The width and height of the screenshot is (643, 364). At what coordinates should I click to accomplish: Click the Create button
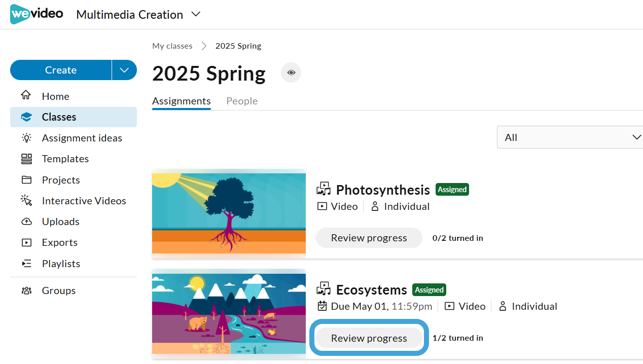pos(61,70)
